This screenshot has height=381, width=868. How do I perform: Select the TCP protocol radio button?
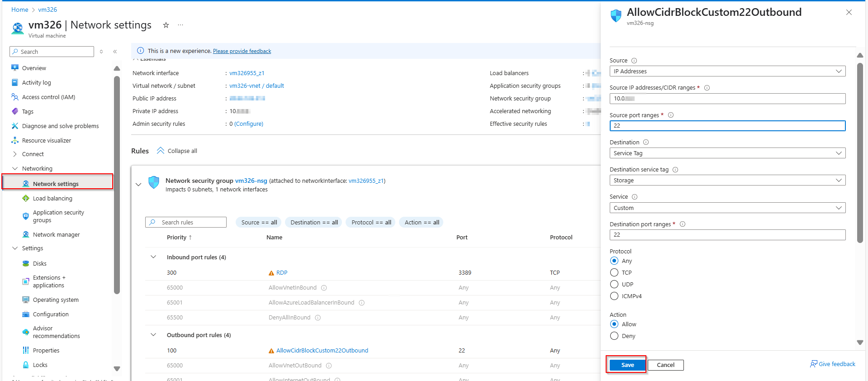[614, 272]
